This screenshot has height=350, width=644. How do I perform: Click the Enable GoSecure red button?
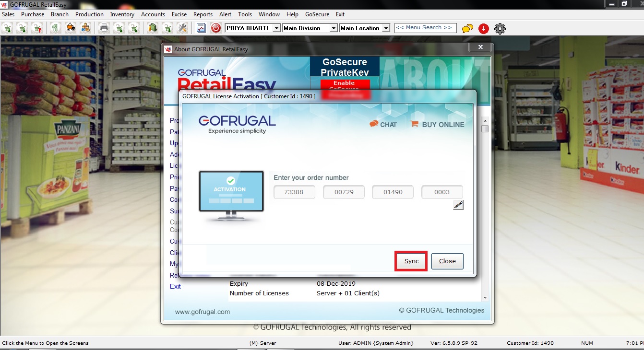click(344, 85)
